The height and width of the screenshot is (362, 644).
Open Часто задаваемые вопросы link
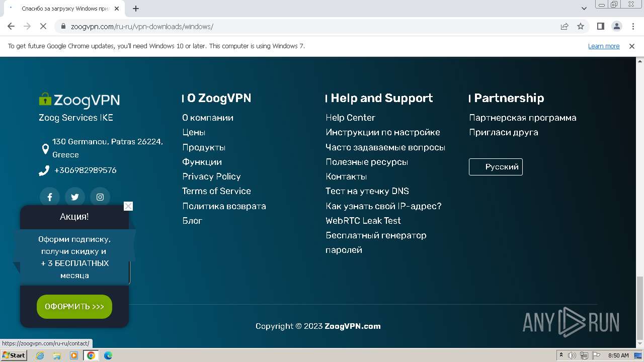click(x=385, y=147)
